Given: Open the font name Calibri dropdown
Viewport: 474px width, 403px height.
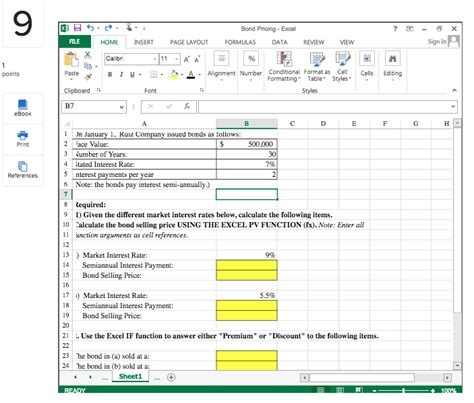Looking at the screenshot, I should [155, 59].
